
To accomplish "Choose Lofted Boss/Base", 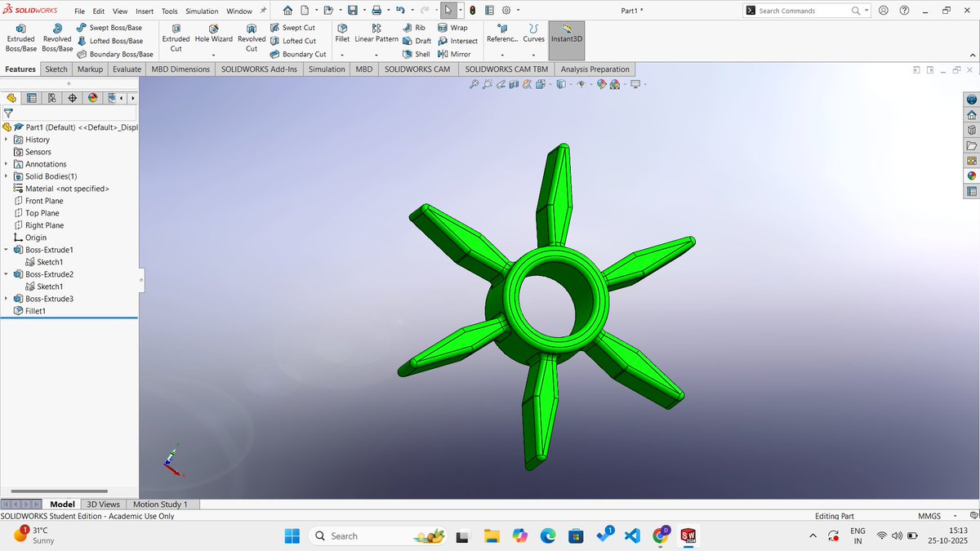I will (x=109, y=41).
